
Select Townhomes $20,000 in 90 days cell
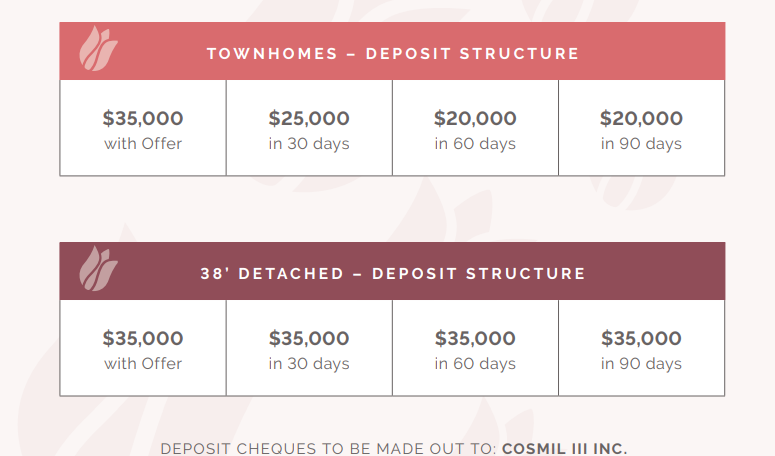click(641, 129)
